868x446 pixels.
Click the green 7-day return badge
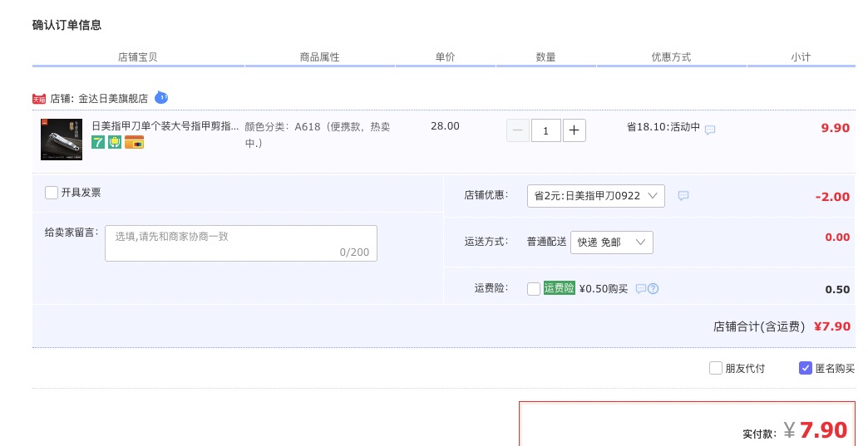coord(98,142)
